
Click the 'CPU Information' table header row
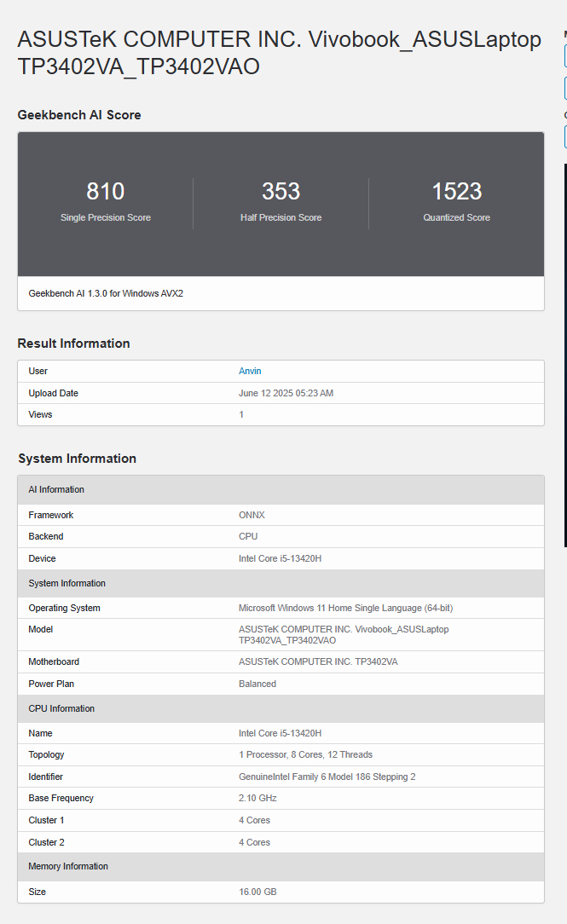[x=281, y=709]
